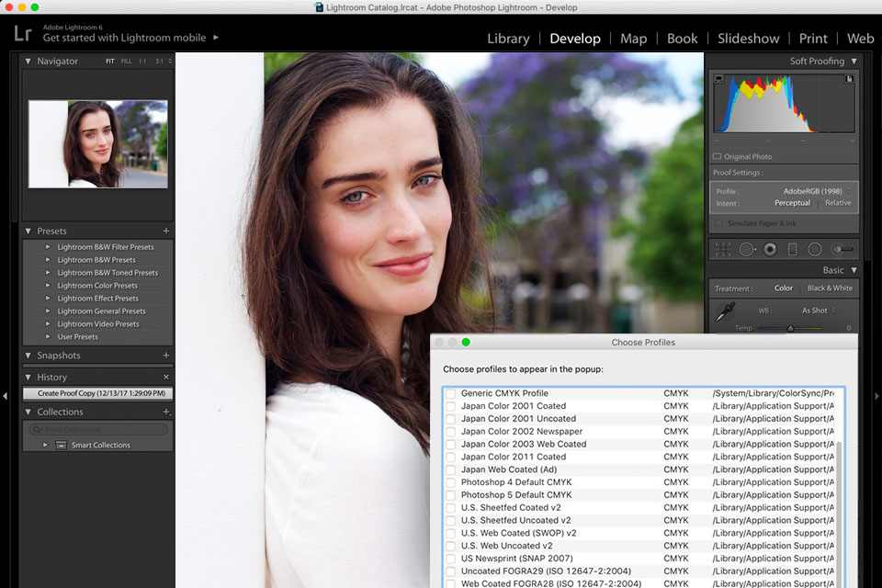The height and width of the screenshot is (588, 882).
Task: Select the Adjustment Brush tool icon
Action: click(x=842, y=249)
